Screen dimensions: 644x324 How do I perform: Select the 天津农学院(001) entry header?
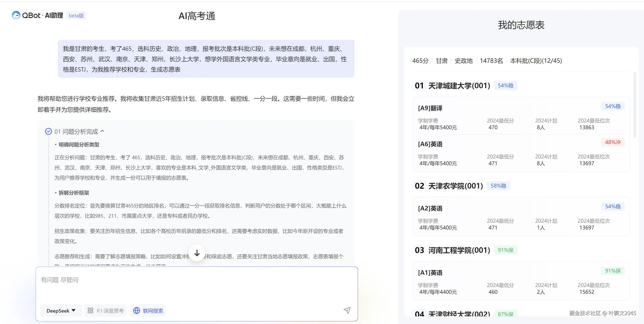coord(455,186)
